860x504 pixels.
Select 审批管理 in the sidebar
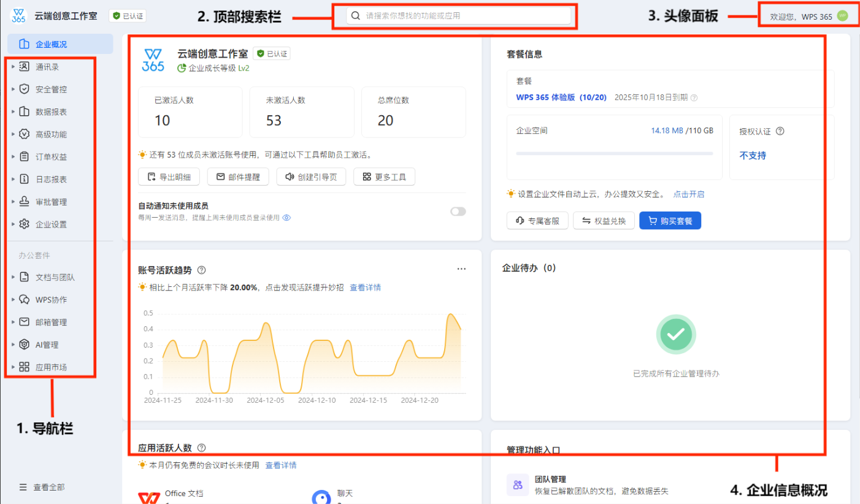[x=45, y=201]
